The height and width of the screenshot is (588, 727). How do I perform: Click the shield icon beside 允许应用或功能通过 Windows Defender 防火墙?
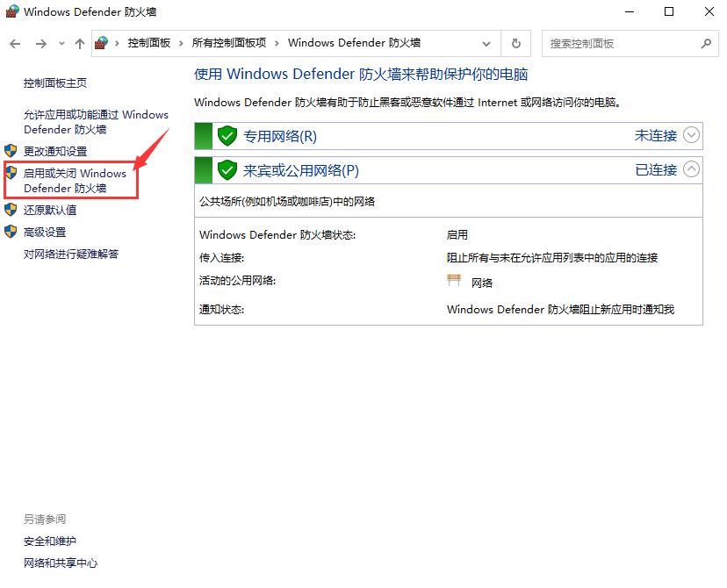click(x=11, y=115)
